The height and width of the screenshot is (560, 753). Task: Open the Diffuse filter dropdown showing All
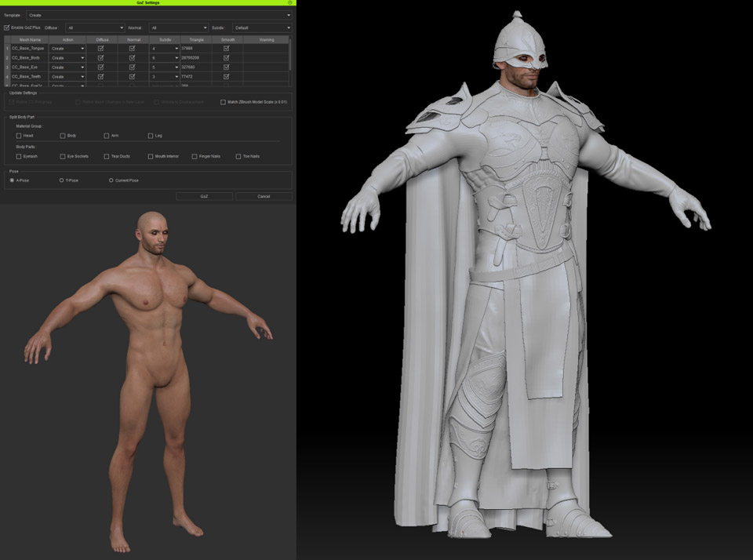93,27
